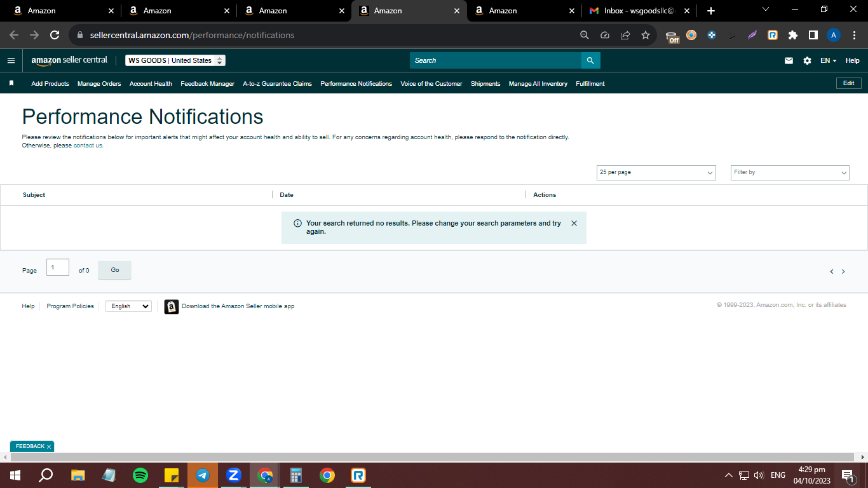Open the Seller Central mail messages icon

(x=789, y=60)
